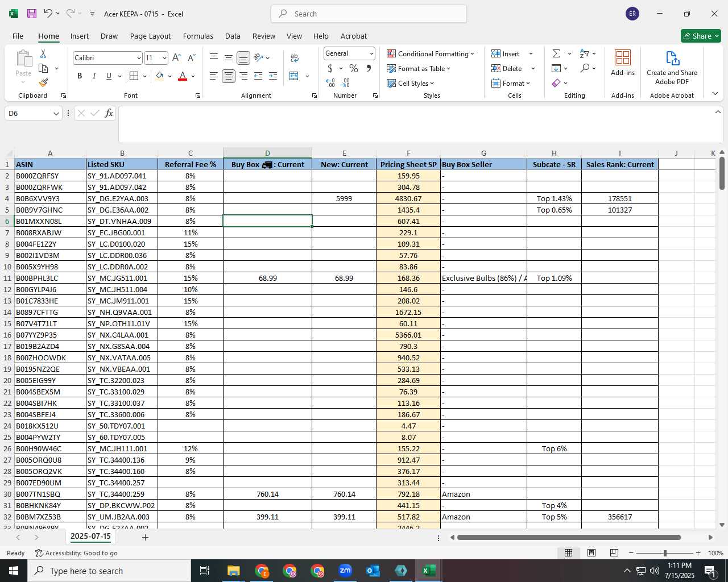Screen dimensions: 728x582
Task: Open Outlook in taskbar
Action: coord(373,571)
